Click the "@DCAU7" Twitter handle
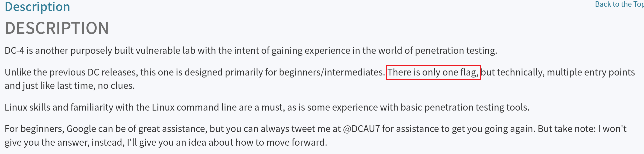Viewport: 644px width, 154px height. pos(361,129)
